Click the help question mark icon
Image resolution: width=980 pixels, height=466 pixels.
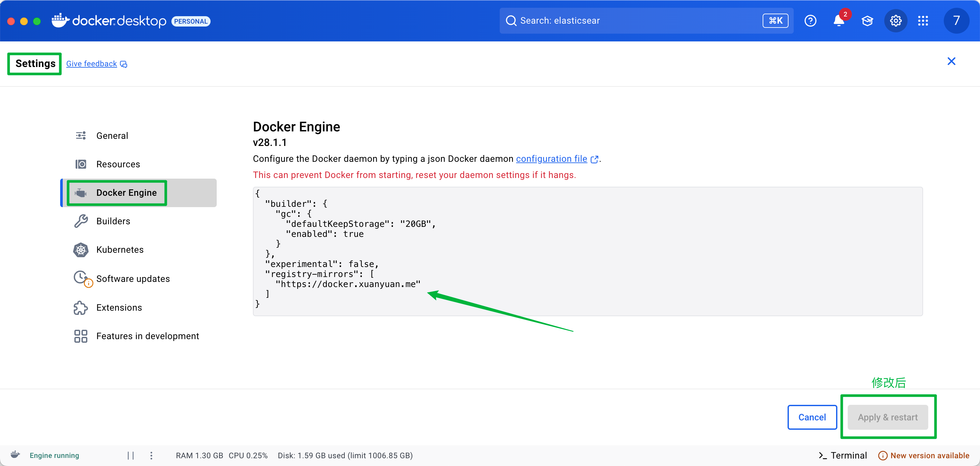[810, 21]
